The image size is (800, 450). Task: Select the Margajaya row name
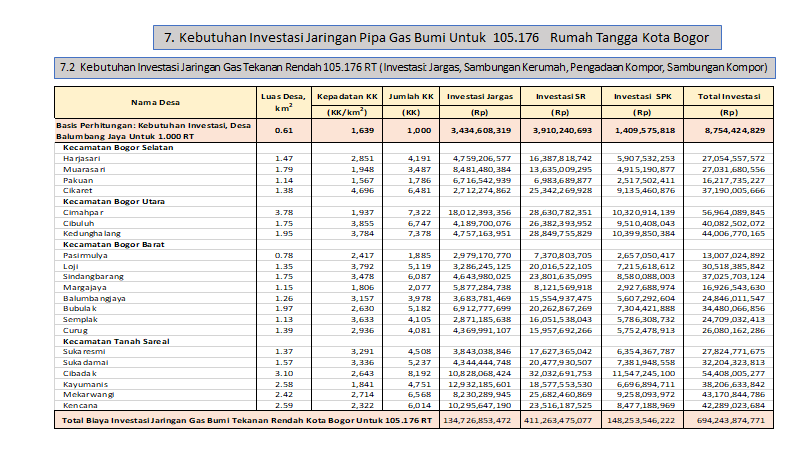click(85, 288)
